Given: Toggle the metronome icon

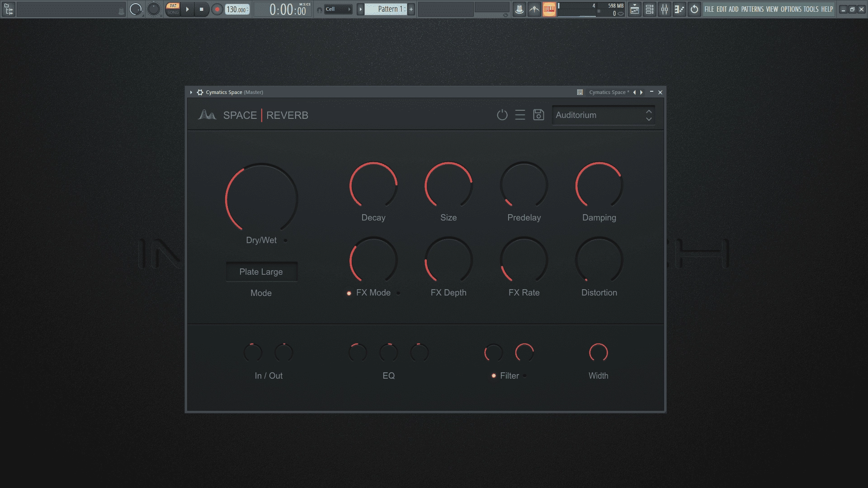Looking at the screenshot, I should coord(519,9).
